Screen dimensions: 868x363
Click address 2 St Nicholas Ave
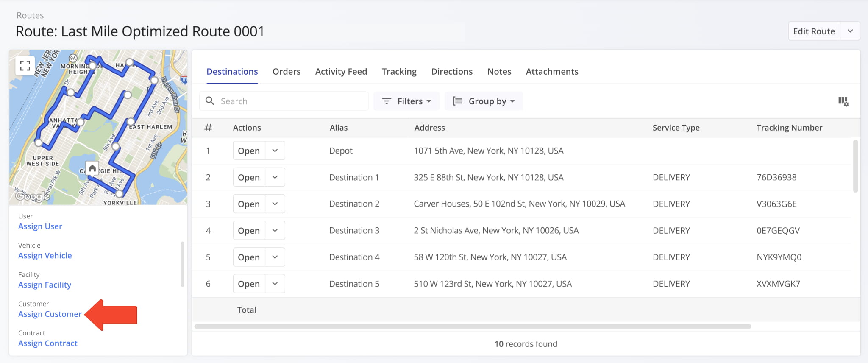coord(496,231)
